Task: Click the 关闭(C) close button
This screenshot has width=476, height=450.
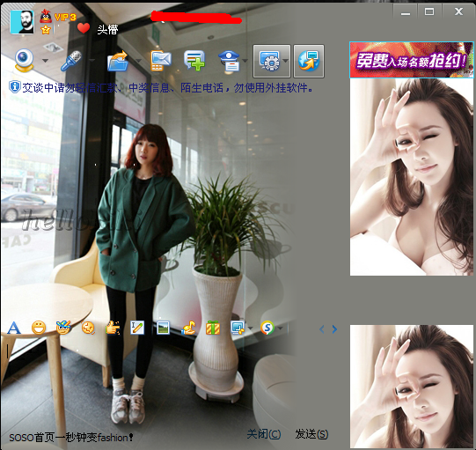Action: 264,434
